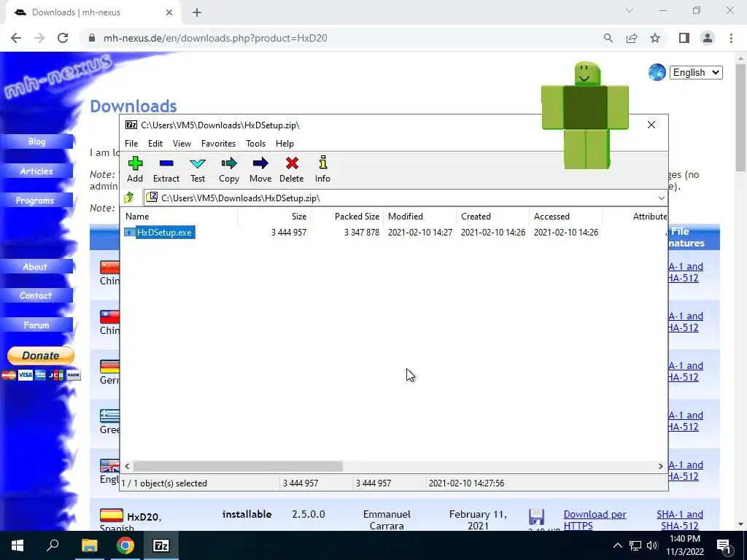Click the Download per HTTPS link
The width and height of the screenshot is (747, 560).
coord(595,520)
